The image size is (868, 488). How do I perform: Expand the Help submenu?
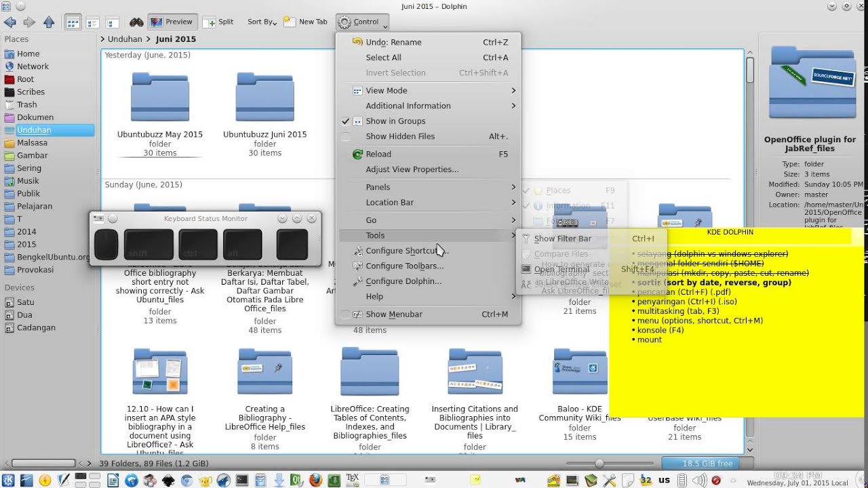(x=429, y=296)
